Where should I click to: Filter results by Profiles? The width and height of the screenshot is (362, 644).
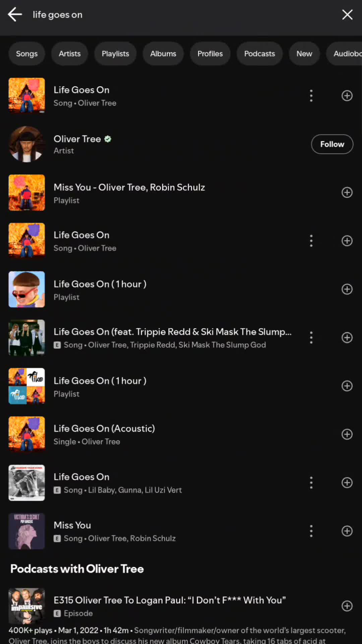pyautogui.click(x=210, y=54)
